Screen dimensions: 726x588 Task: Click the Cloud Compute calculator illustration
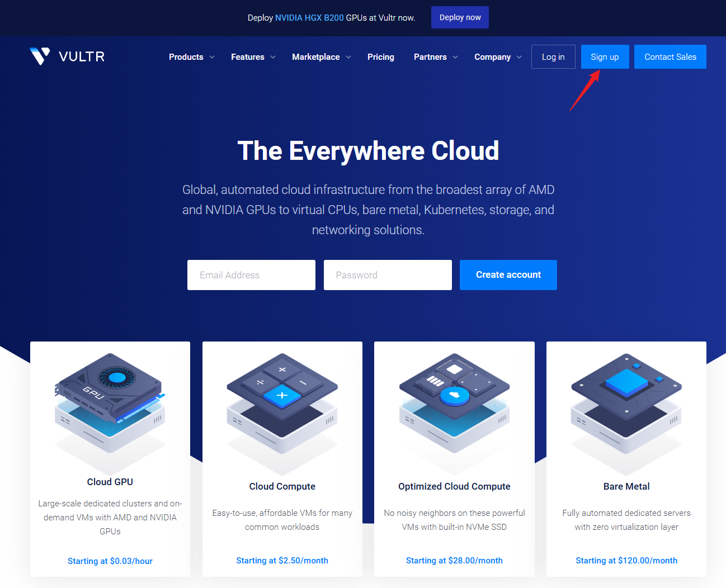tap(282, 402)
